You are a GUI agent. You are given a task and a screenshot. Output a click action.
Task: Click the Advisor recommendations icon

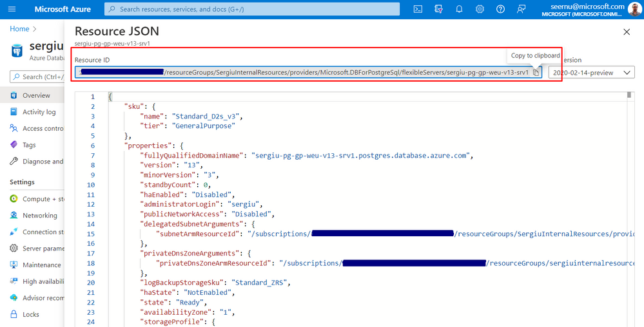coord(14,298)
